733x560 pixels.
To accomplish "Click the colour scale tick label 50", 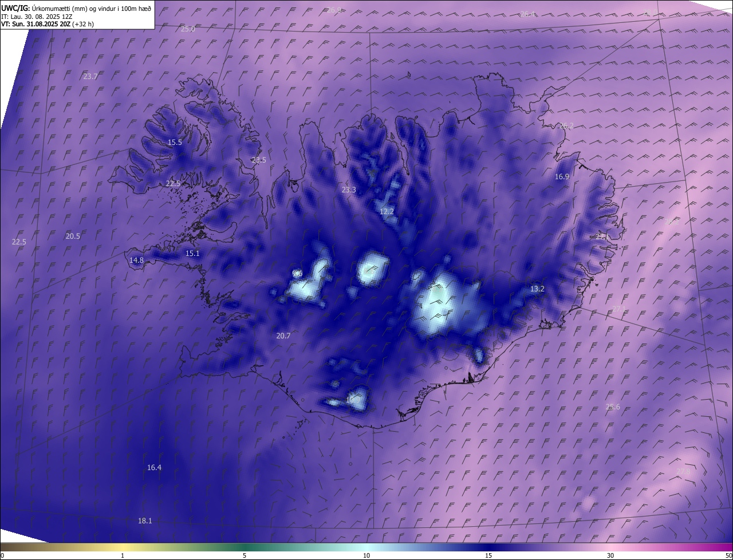I will click(x=728, y=555).
